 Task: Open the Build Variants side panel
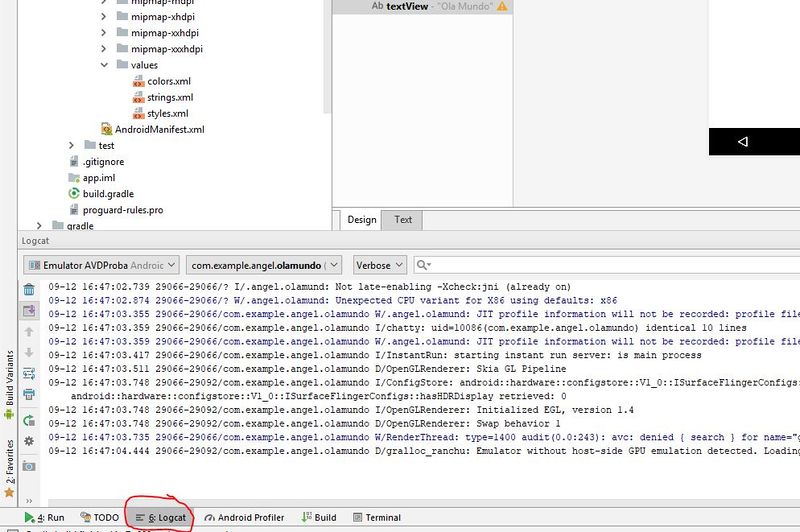click(x=9, y=385)
